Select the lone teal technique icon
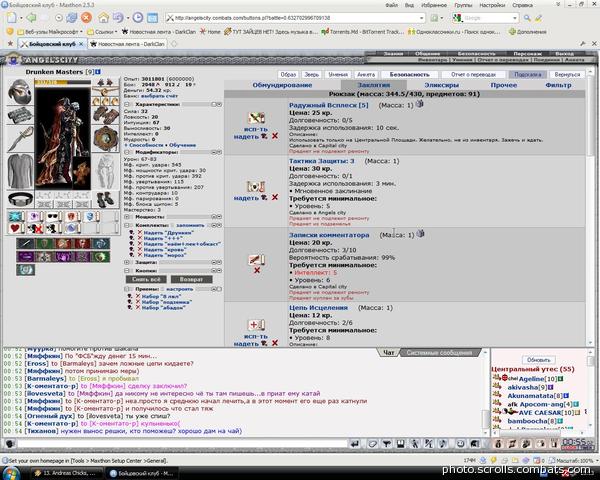This screenshot has width=600, height=480. (x=25, y=270)
